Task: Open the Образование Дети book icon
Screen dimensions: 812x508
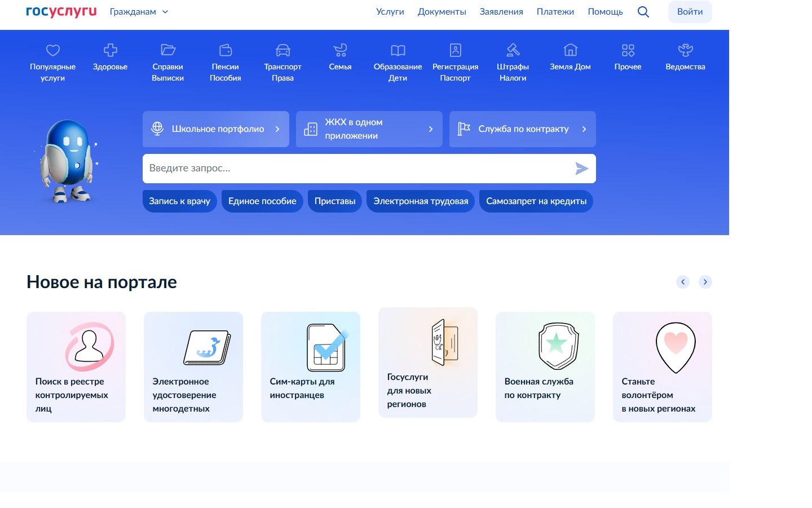Action: 398,50
